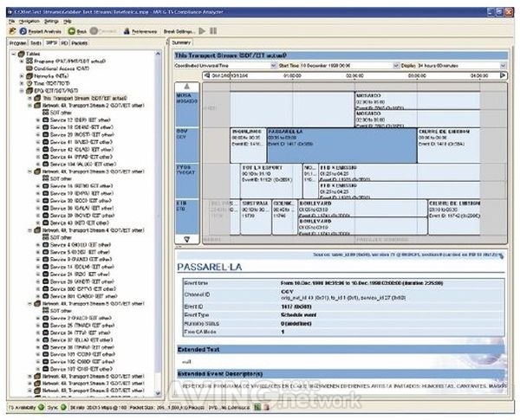Select CIERRE DE EMISION event on CCV row
The height and width of the screenshot is (420, 520).
449,145
